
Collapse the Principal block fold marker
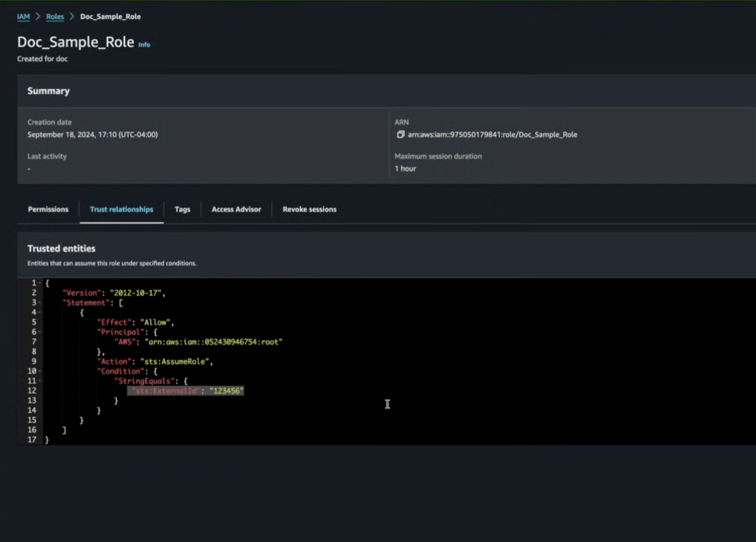[x=40, y=332]
